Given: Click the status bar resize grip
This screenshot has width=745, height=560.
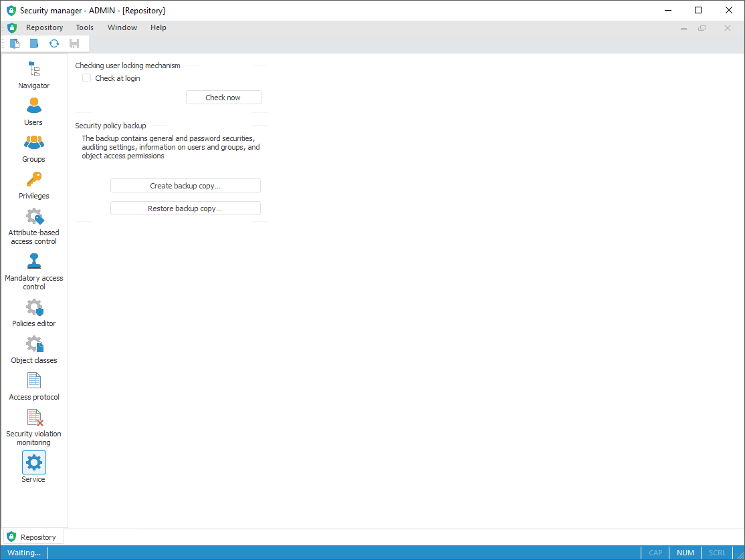Looking at the screenshot, I should [740, 555].
